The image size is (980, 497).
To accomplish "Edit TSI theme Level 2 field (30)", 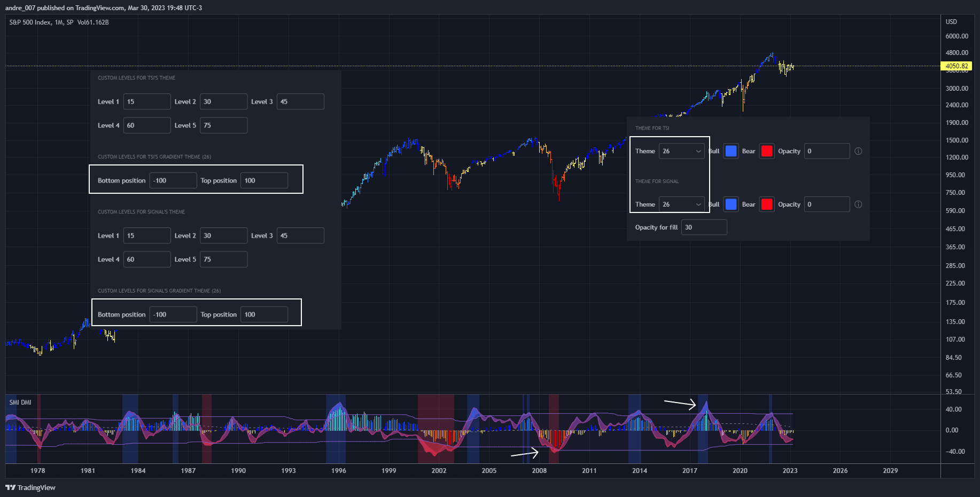I will 224,101.
